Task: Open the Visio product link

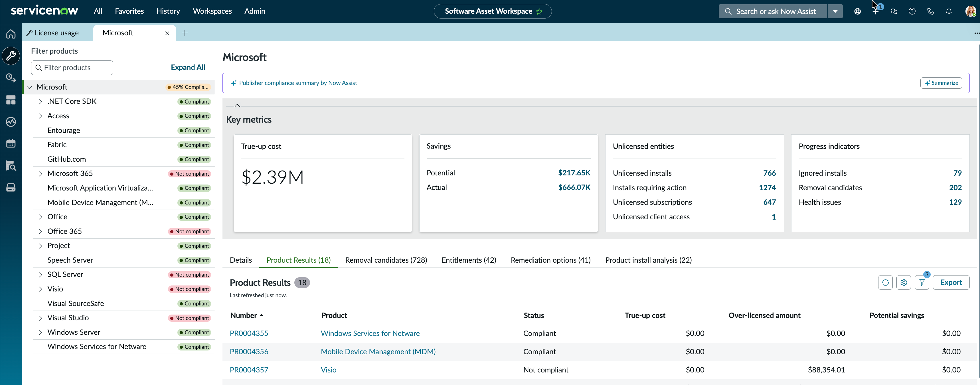Action: (329, 370)
